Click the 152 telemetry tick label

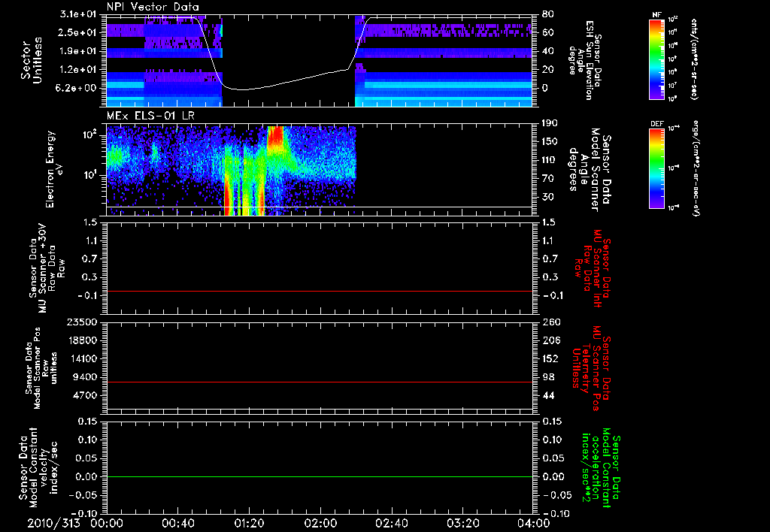coord(550,358)
